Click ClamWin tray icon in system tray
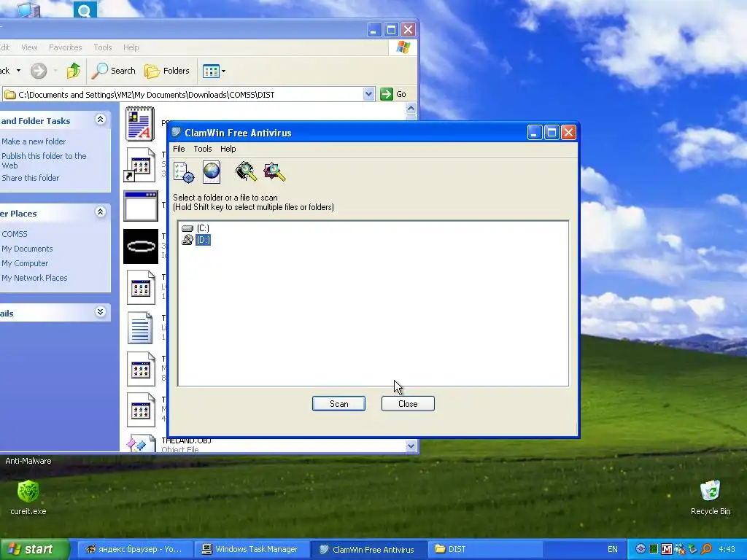 pyautogui.click(x=640, y=549)
